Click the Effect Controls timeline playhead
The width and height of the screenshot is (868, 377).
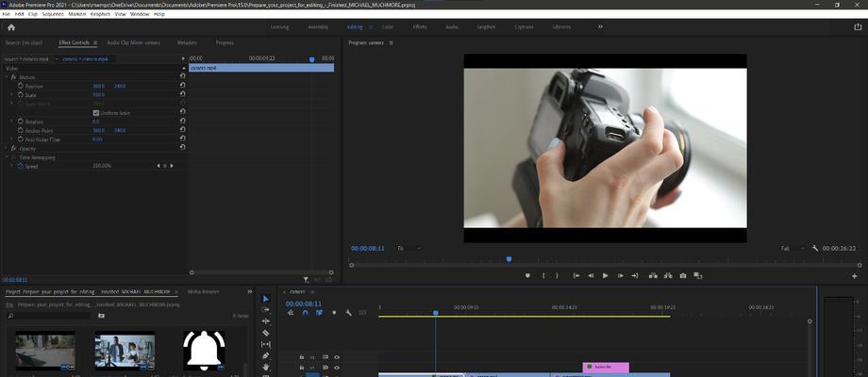[311, 59]
